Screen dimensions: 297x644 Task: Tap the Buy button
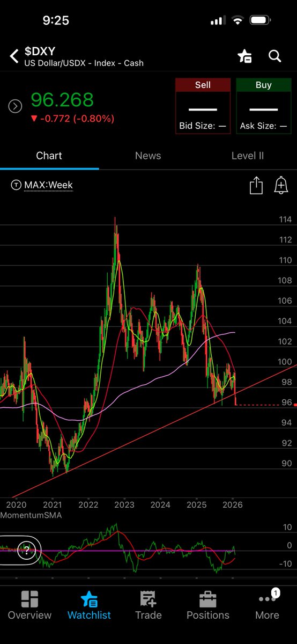[x=264, y=106]
